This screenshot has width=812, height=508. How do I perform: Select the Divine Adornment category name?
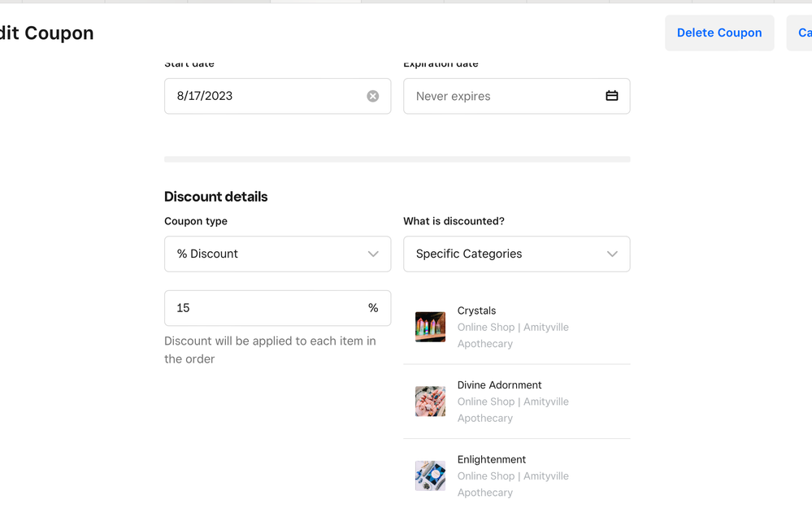point(499,385)
